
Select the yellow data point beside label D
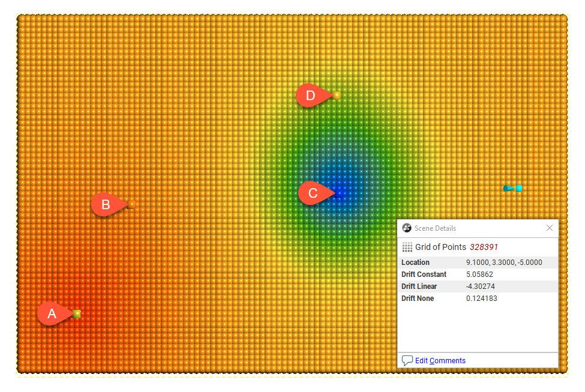point(336,95)
